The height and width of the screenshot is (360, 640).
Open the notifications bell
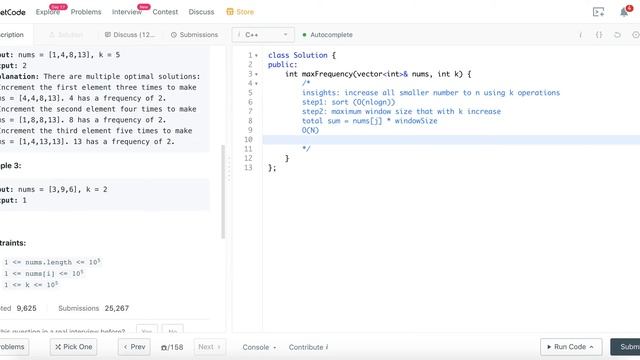click(624, 12)
